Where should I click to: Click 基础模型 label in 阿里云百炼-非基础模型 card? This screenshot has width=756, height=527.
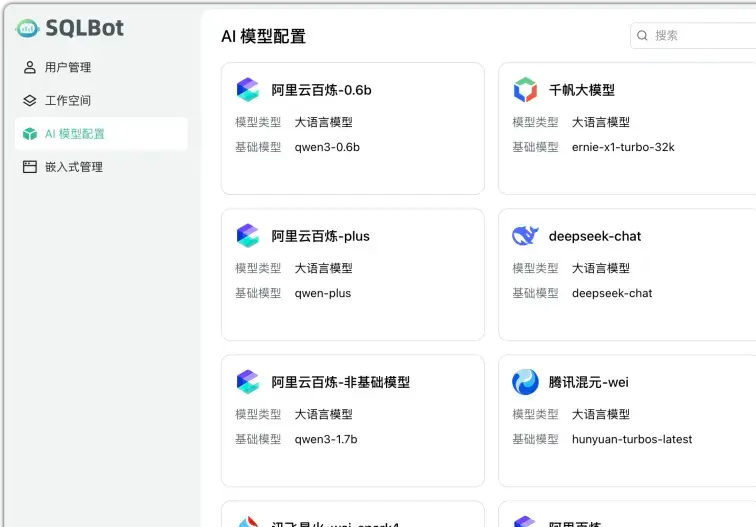258,439
